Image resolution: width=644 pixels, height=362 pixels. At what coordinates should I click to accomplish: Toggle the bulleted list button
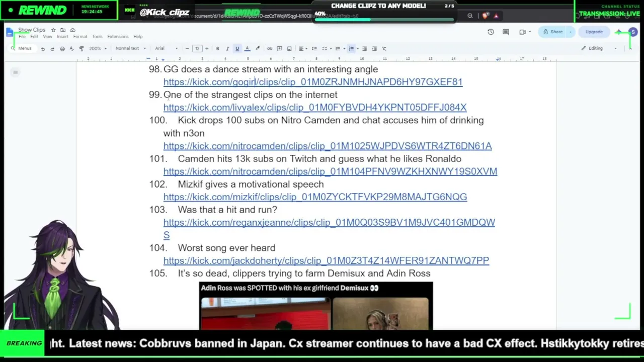point(338,49)
